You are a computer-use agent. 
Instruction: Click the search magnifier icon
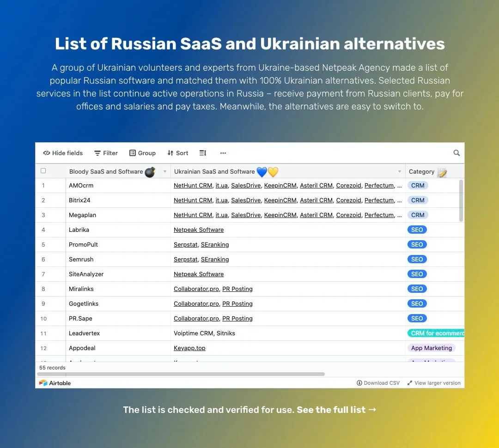[456, 153]
